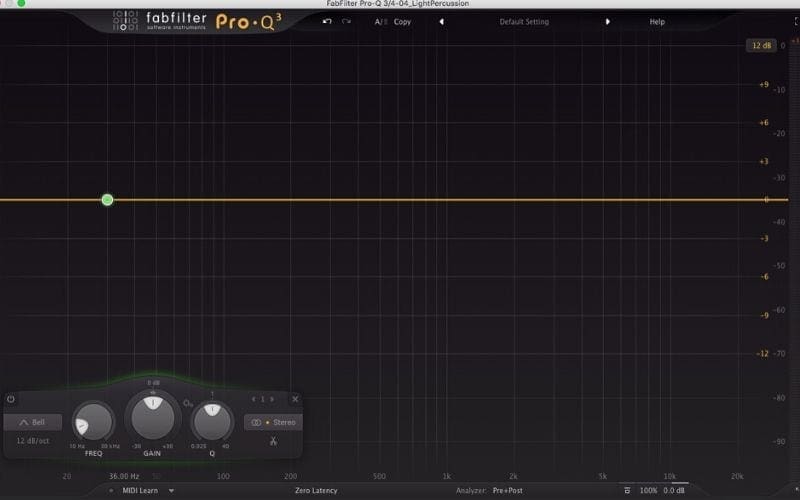Click the GAIN knob

click(153, 417)
